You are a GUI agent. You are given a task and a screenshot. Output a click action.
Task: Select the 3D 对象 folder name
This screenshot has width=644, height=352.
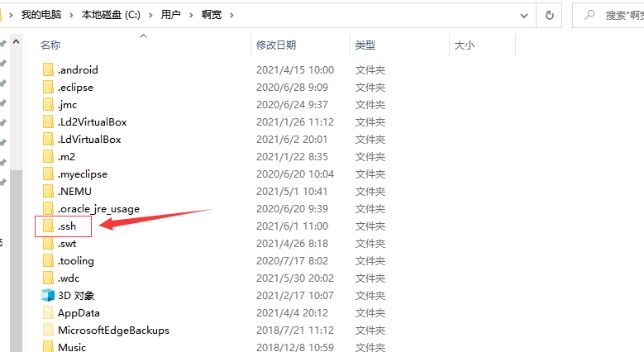pyautogui.click(x=76, y=295)
